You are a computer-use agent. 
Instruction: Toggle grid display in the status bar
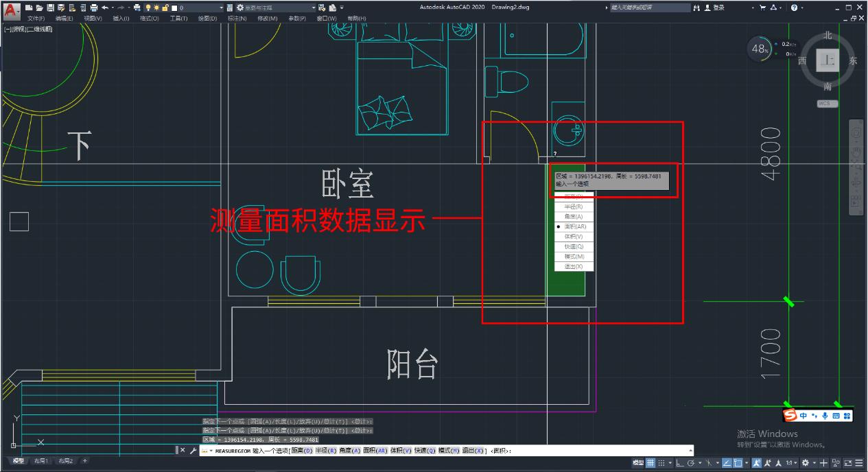click(x=651, y=463)
